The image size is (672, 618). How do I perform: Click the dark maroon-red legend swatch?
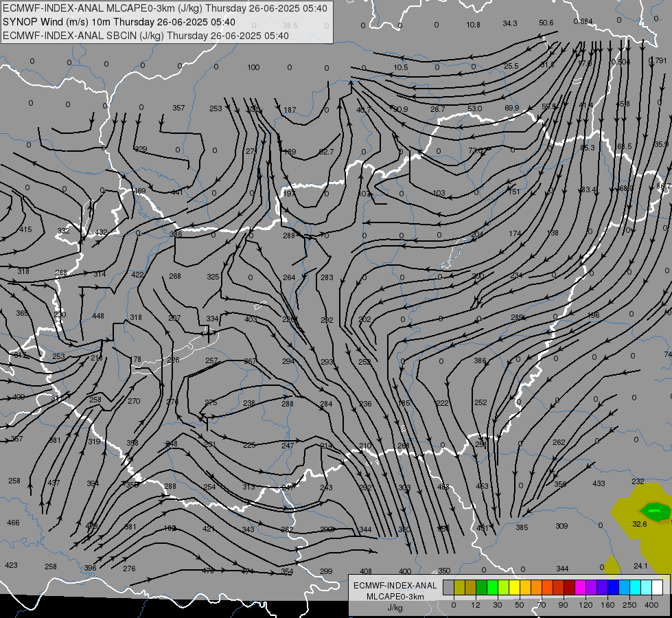click(x=569, y=587)
